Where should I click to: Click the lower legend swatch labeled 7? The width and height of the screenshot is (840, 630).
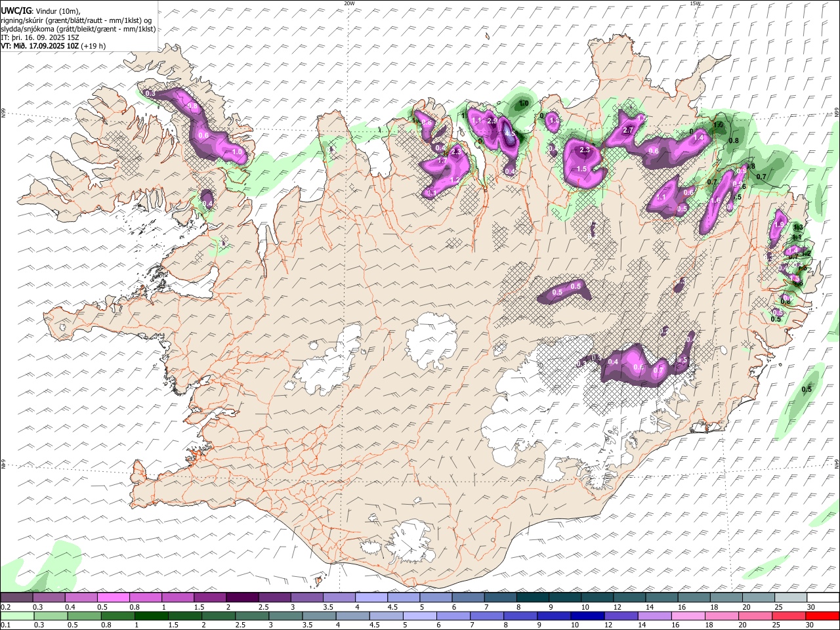coord(487,616)
